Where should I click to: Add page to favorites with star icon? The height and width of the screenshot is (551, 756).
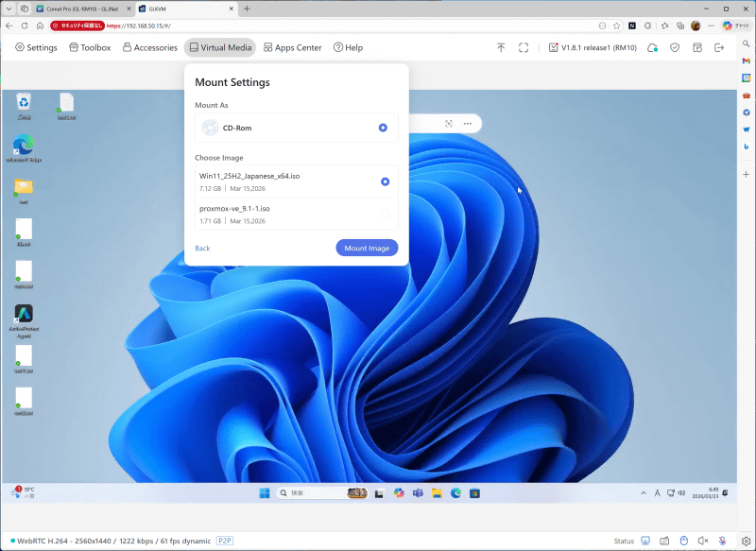(617, 26)
